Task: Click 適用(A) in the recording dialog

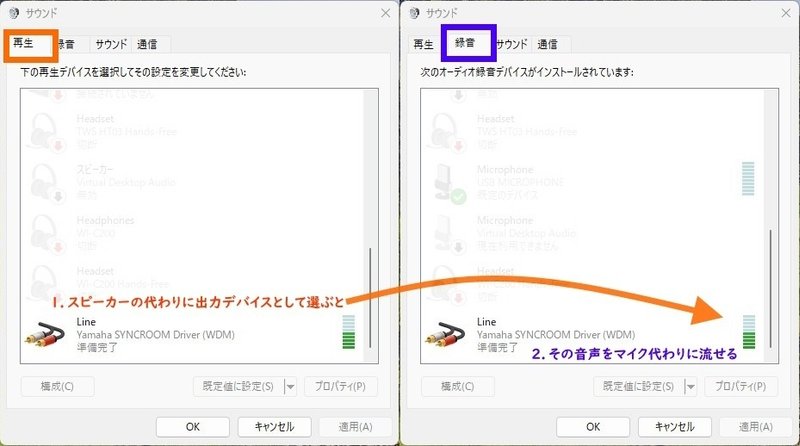Action: pyautogui.click(x=756, y=427)
